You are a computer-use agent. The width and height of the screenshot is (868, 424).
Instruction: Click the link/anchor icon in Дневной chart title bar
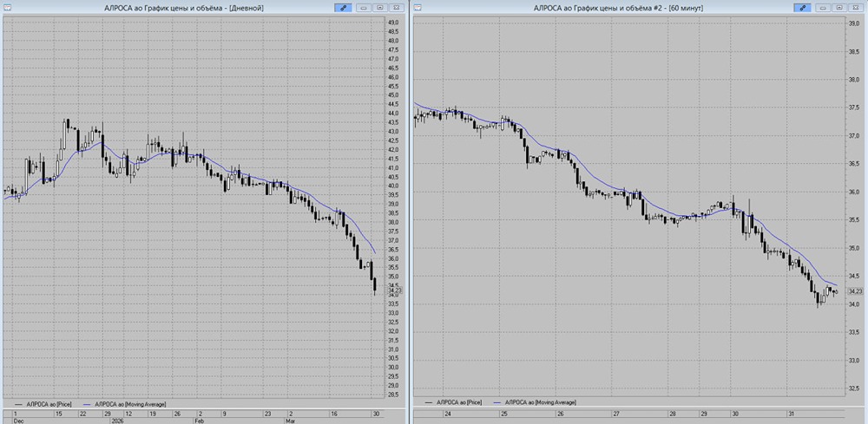point(343,8)
